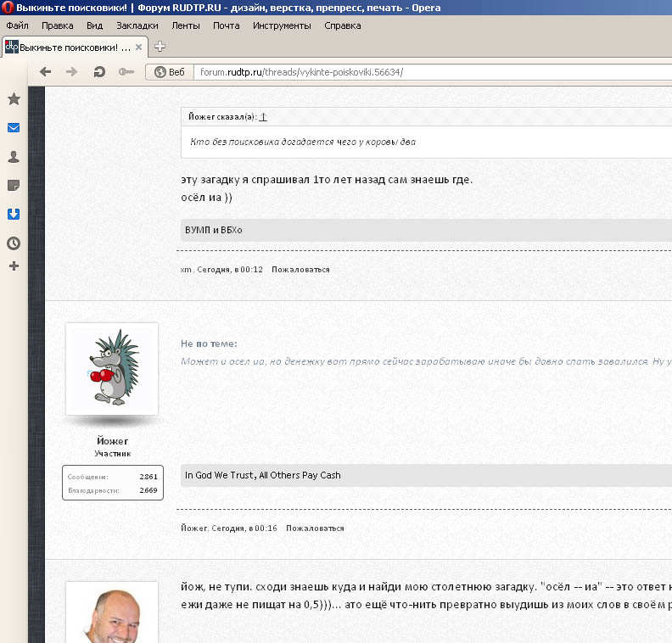672x643 pixels.
Task: Open the Вид menu
Action: coord(94,25)
